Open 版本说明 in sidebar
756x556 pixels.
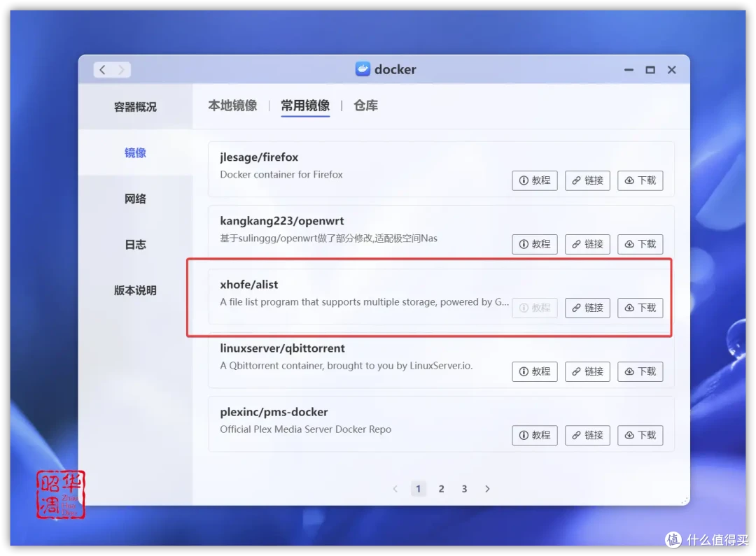135,290
